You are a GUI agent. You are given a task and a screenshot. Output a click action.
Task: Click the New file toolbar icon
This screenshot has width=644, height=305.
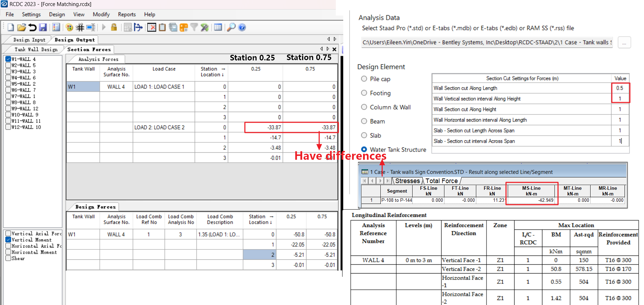point(11,28)
